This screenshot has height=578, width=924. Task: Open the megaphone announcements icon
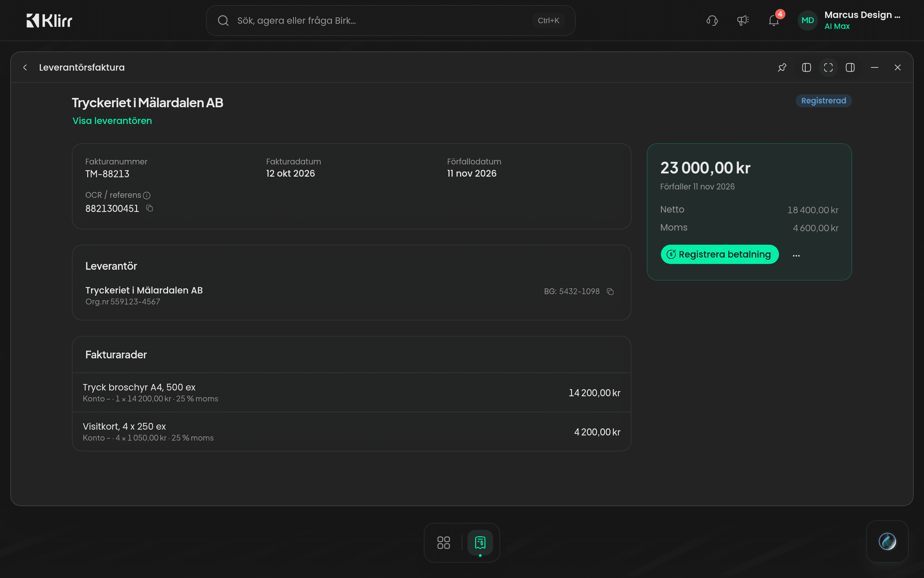coord(743,21)
